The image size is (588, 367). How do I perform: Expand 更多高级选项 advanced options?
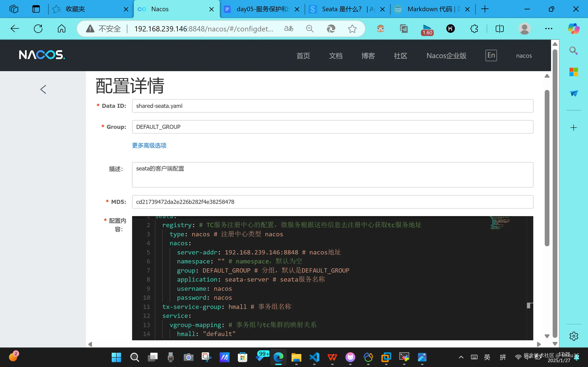click(x=149, y=145)
